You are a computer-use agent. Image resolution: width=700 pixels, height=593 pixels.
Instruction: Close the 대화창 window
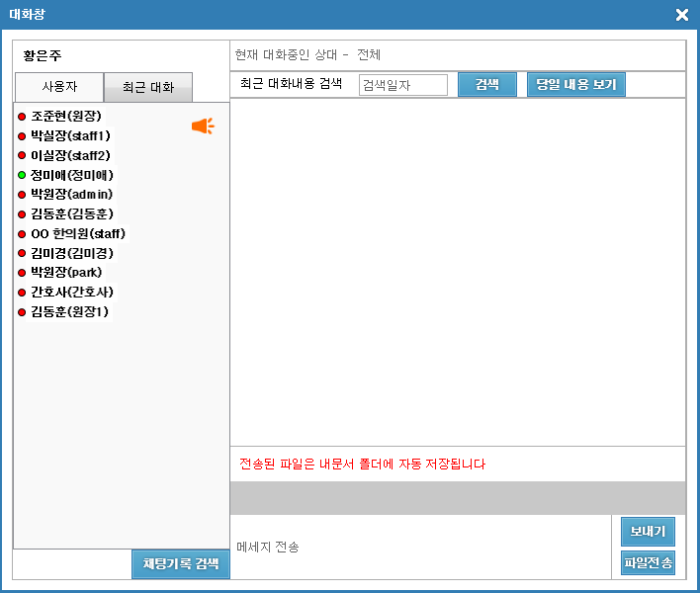coord(681,15)
